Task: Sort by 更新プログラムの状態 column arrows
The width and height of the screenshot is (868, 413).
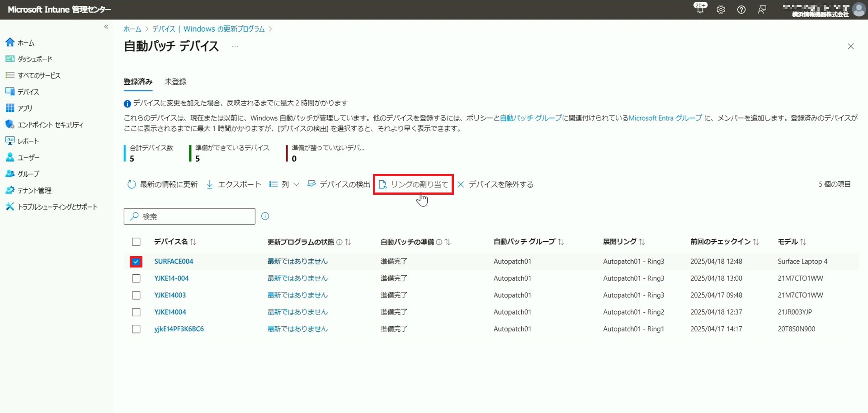Action: point(348,242)
